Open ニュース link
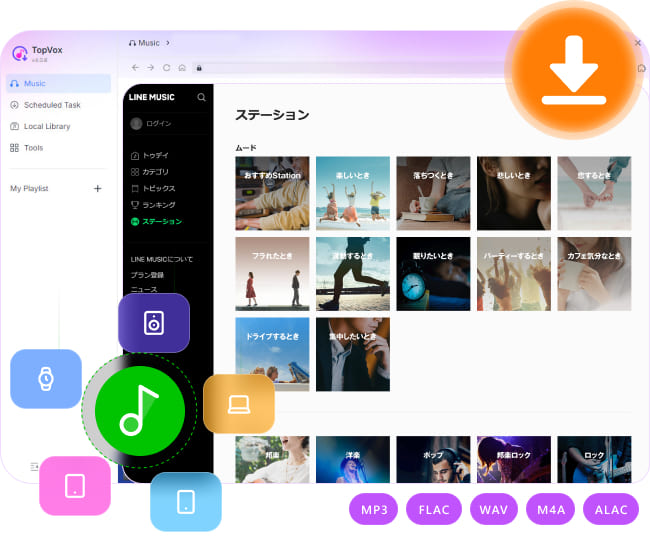Viewport: 650px width, 540px height. [x=144, y=289]
